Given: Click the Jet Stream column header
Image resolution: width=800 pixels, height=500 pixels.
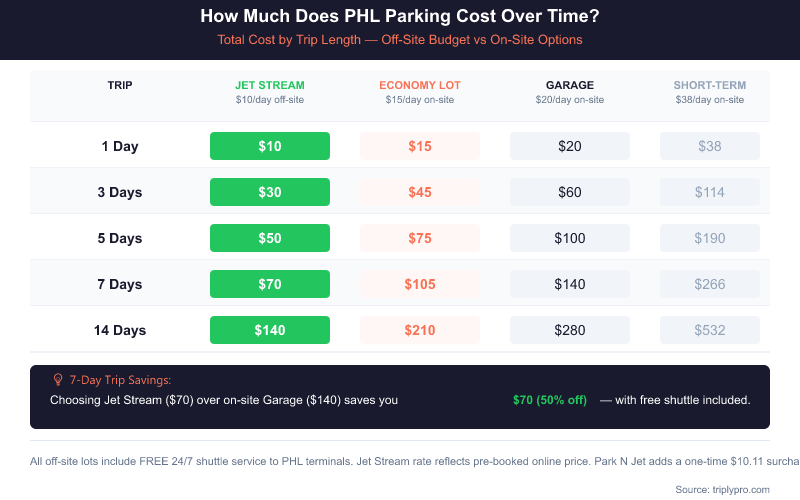Looking at the screenshot, I should pyautogui.click(x=270, y=86).
